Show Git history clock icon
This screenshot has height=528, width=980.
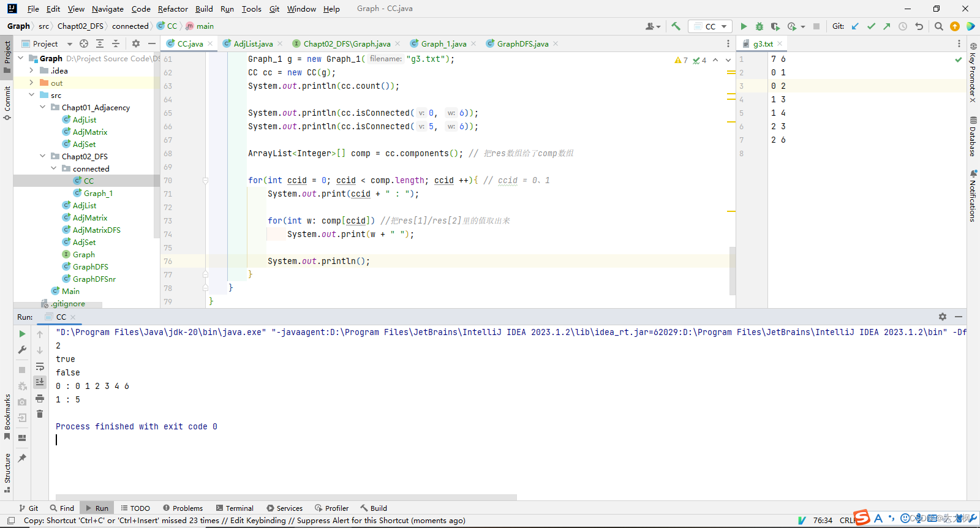pyautogui.click(x=903, y=26)
